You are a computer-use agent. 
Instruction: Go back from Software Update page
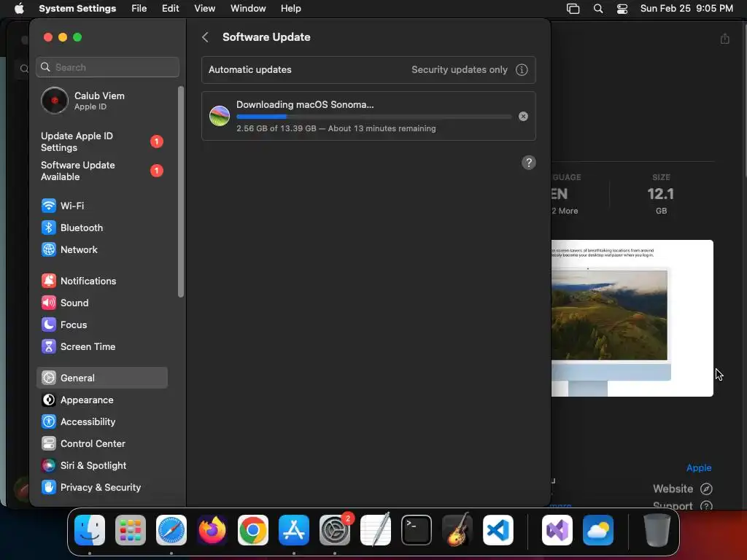(x=205, y=37)
